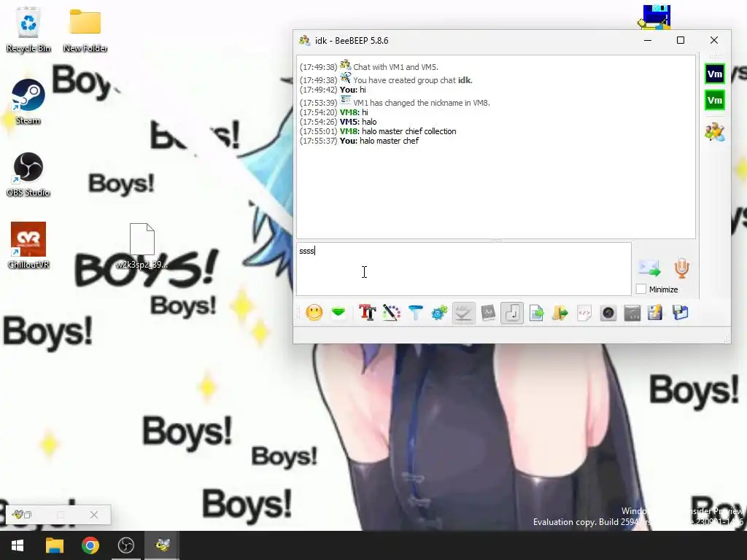Minimize the idk - BeeBEEP window
This screenshot has width=747, height=560.
click(648, 41)
